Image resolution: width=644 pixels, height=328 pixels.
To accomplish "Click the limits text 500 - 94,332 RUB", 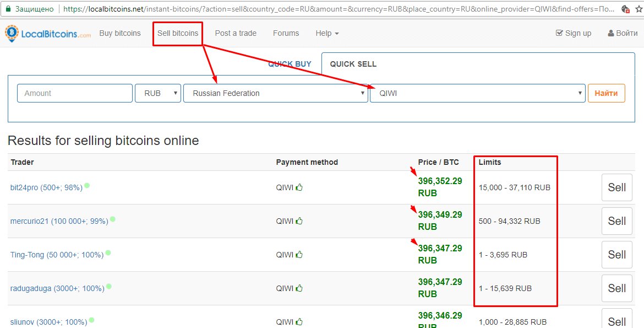I will coord(509,222).
